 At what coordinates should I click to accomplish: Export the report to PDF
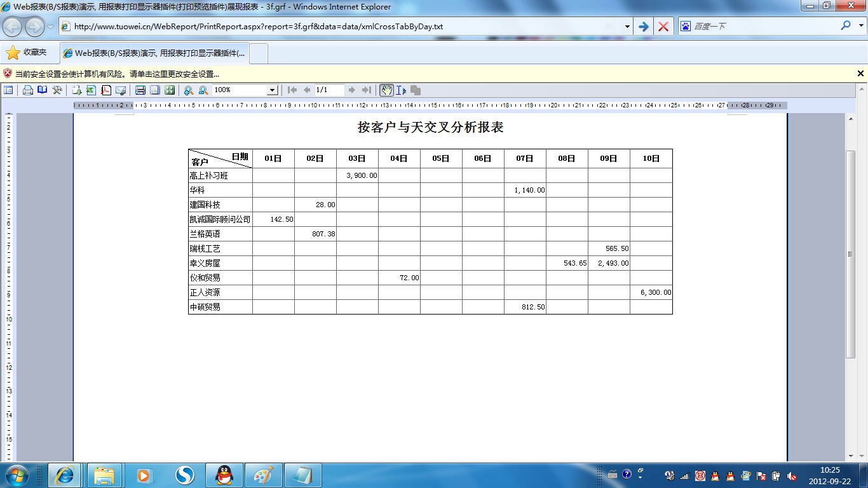tap(106, 90)
